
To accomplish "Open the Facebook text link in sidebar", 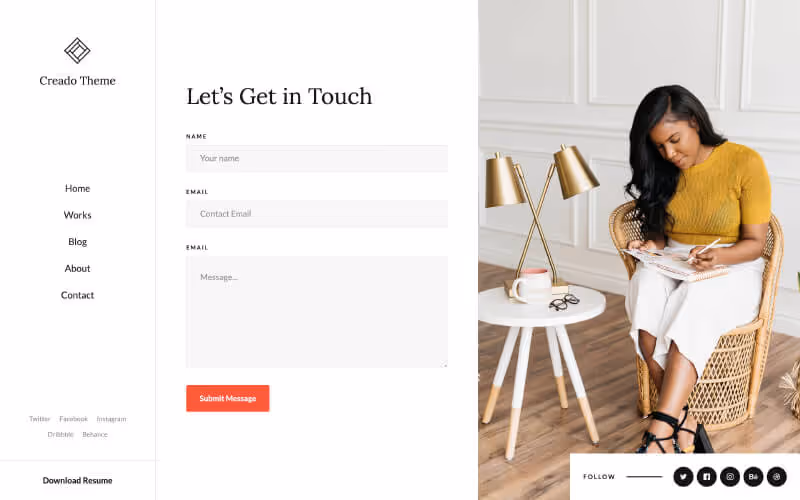I will (x=73, y=419).
